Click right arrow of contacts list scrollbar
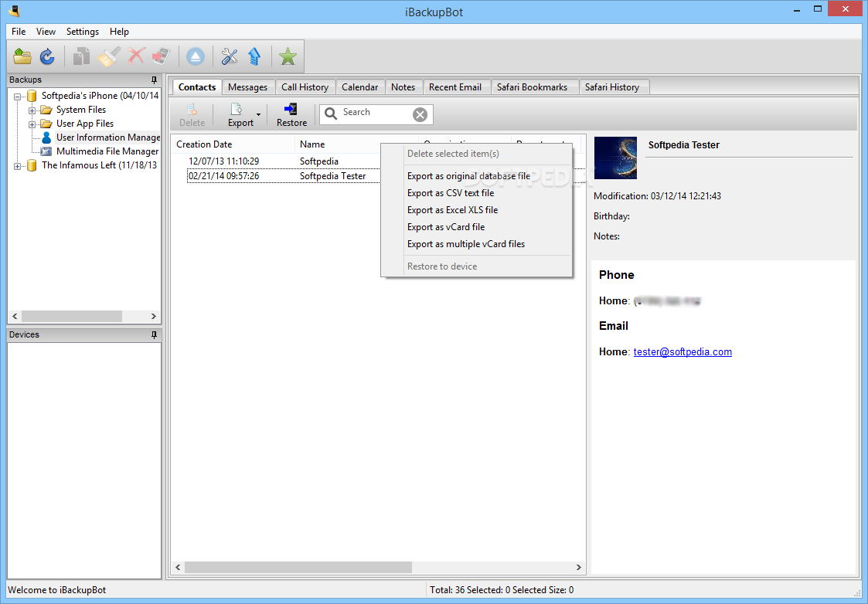This screenshot has width=868, height=604. click(578, 567)
